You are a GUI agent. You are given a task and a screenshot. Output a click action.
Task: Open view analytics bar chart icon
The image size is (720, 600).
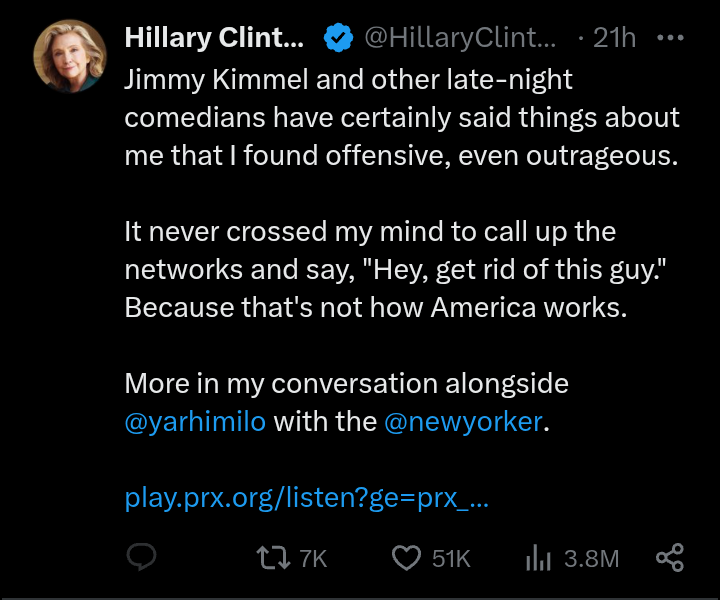tap(538, 558)
